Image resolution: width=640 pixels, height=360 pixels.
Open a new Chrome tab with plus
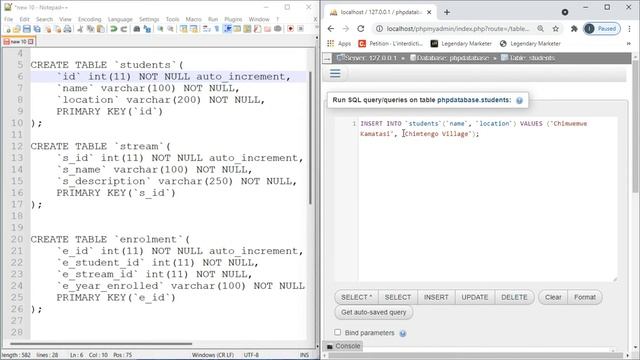[447, 12]
